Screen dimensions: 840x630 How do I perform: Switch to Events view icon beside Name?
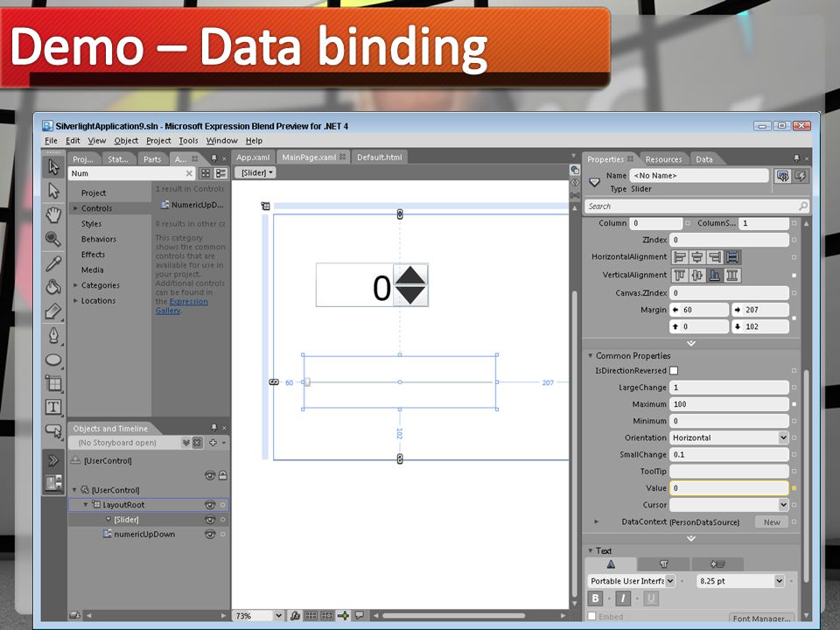tap(801, 176)
